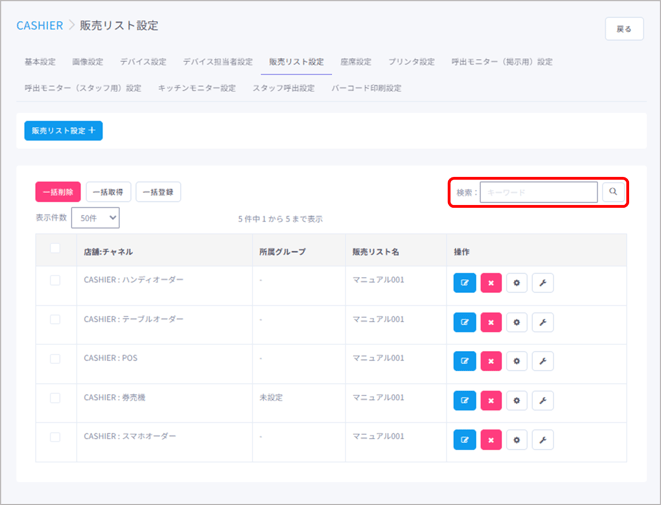The width and height of the screenshot is (661, 505).
Task: Click edit icon for スマホオーダー row
Action: click(465, 439)
